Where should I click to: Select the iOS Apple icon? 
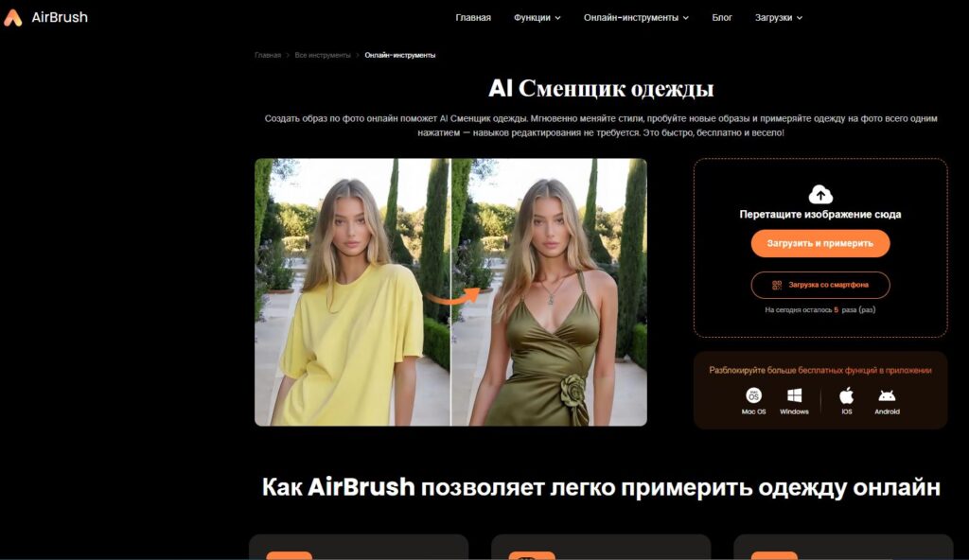(x=846, y=395)
